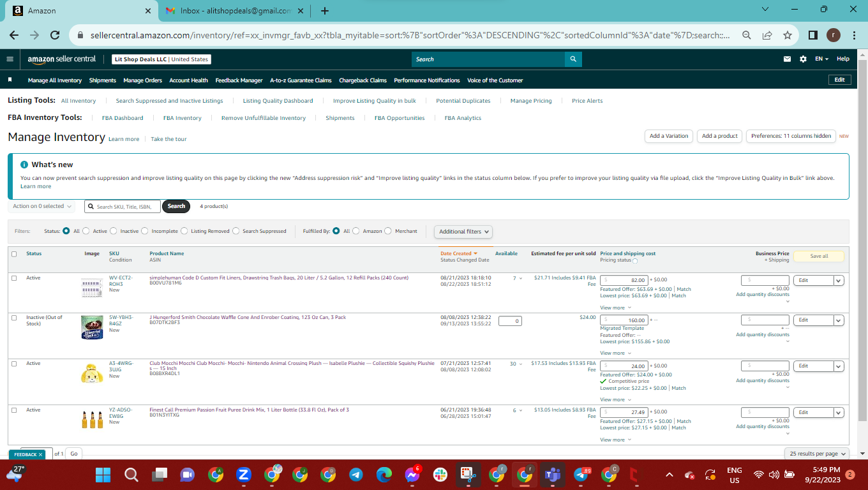The image size is (868, 490).
Task: Toggle the browser side panel icon
Action: coord(813,35)
